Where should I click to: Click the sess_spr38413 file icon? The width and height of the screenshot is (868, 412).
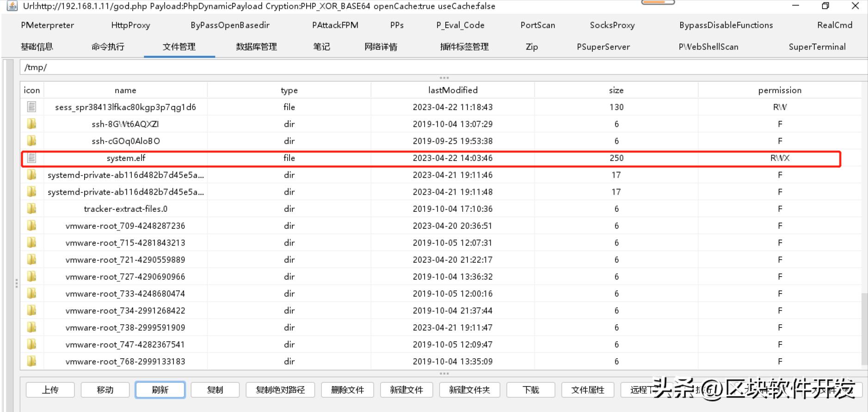(x=31, y=107)
